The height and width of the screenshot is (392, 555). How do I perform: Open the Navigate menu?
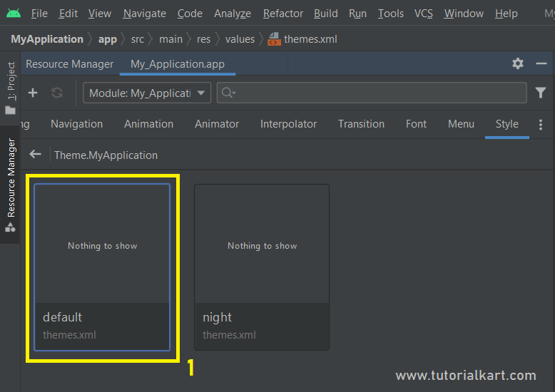coord(144,14)
